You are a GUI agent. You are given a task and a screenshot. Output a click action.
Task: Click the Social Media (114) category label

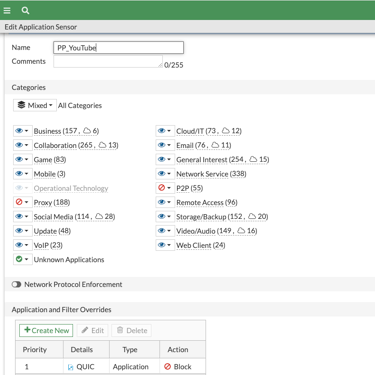(x=74, y=217)
